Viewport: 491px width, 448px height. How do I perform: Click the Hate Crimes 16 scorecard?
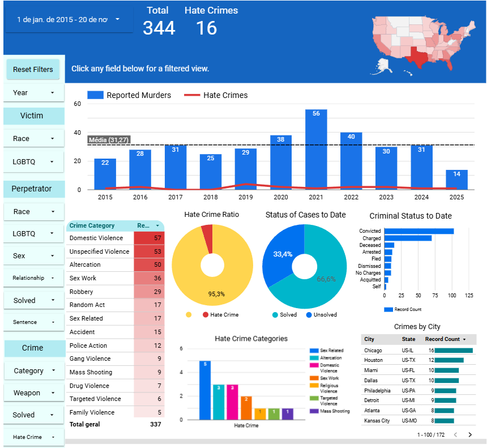211,22
